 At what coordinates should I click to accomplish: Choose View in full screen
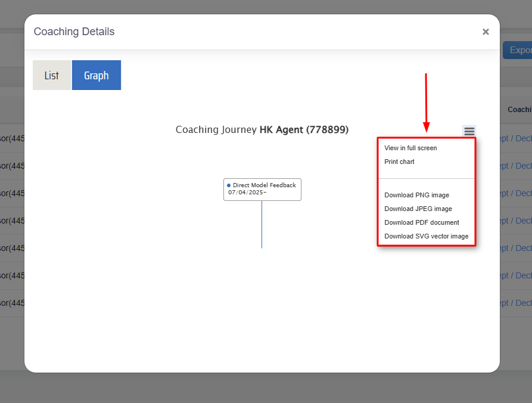tap(410, 148)
